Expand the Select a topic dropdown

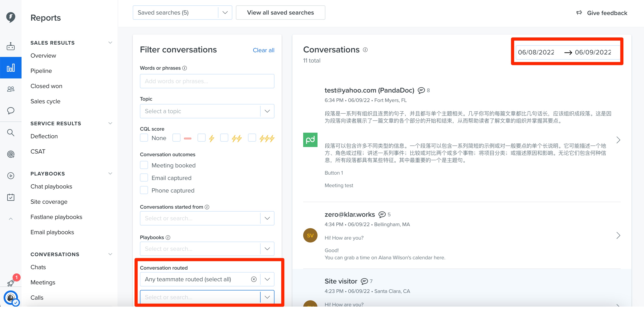(x=207, y=111)
